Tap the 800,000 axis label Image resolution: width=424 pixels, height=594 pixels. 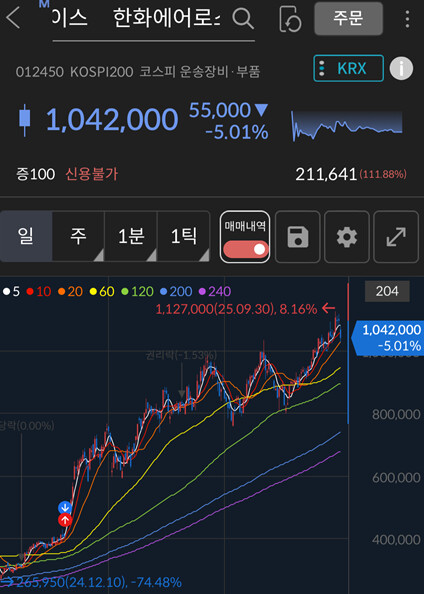396,414
